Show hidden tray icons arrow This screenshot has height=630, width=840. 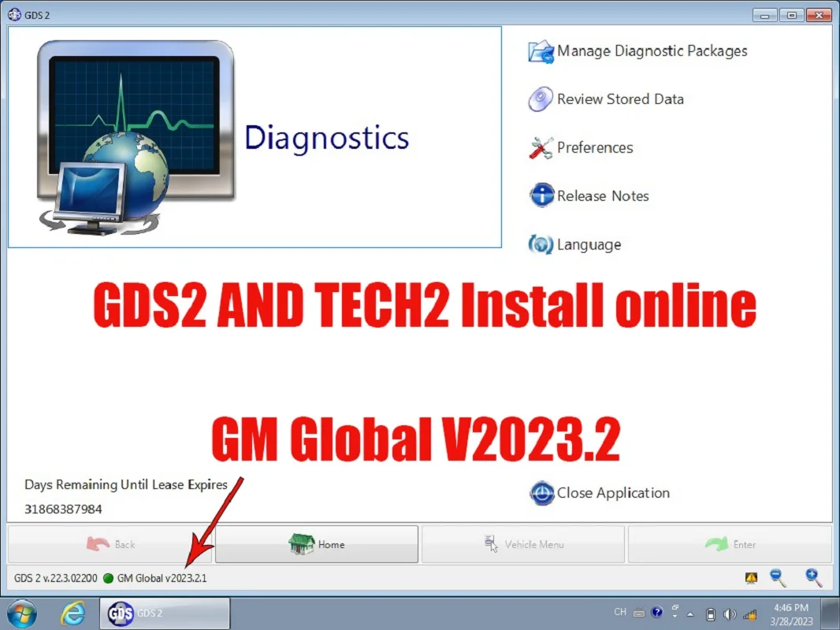tap(690, 614)
